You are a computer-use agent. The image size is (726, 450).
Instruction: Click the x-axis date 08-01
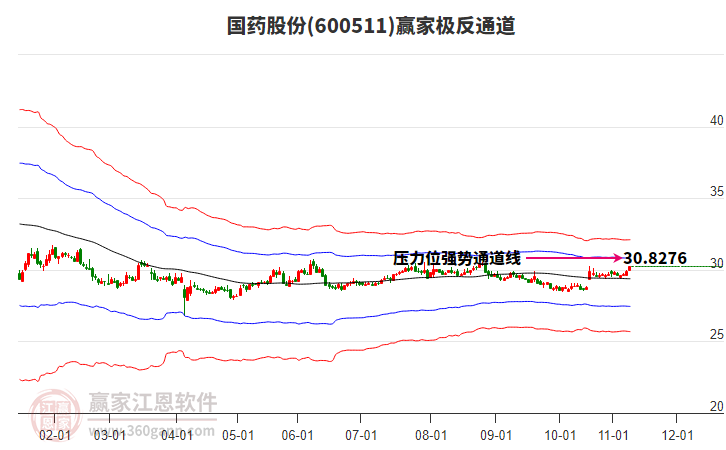(x=431, y=435)
